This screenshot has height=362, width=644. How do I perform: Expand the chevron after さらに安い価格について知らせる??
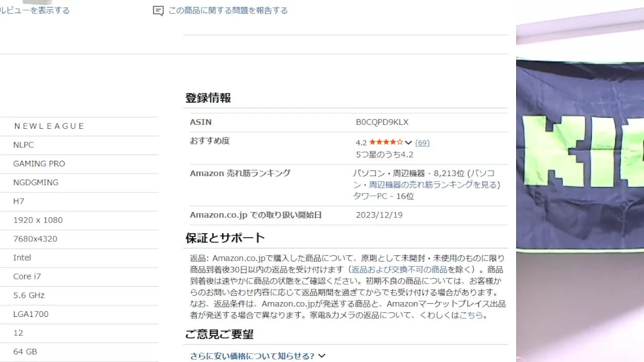[x=322, y=356]
